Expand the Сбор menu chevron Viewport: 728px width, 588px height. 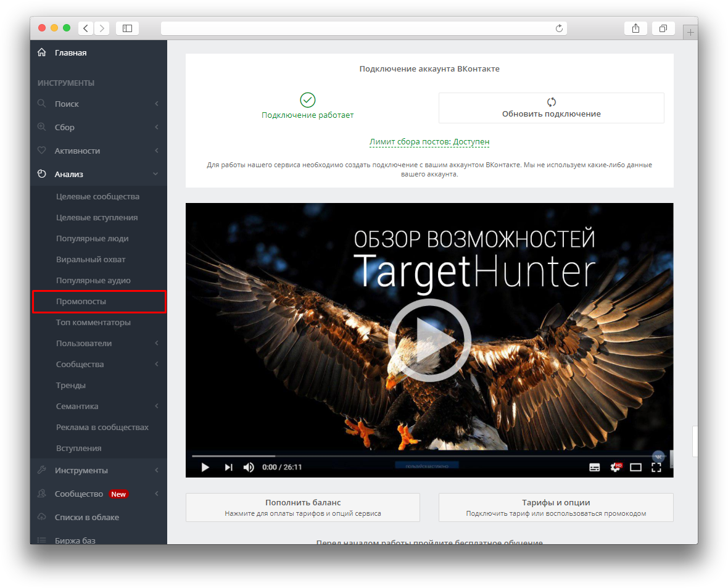[x=157, y=127]
